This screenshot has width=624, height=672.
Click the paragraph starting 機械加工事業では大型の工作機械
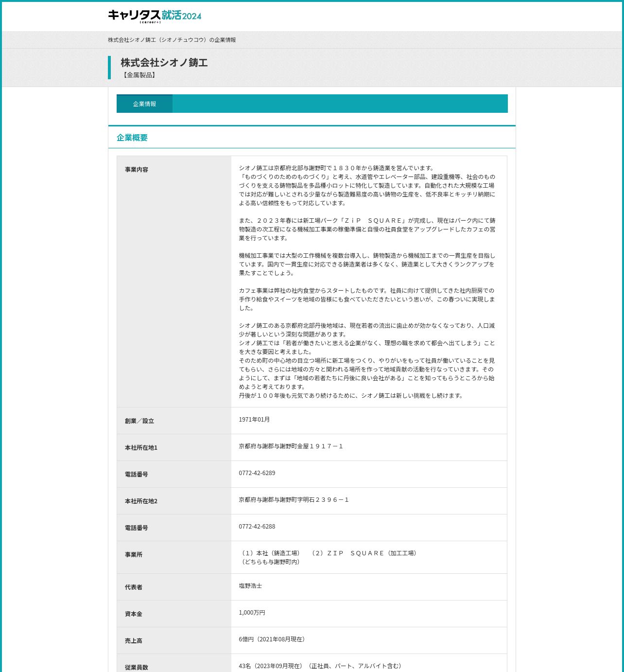(x=367, y=265)
